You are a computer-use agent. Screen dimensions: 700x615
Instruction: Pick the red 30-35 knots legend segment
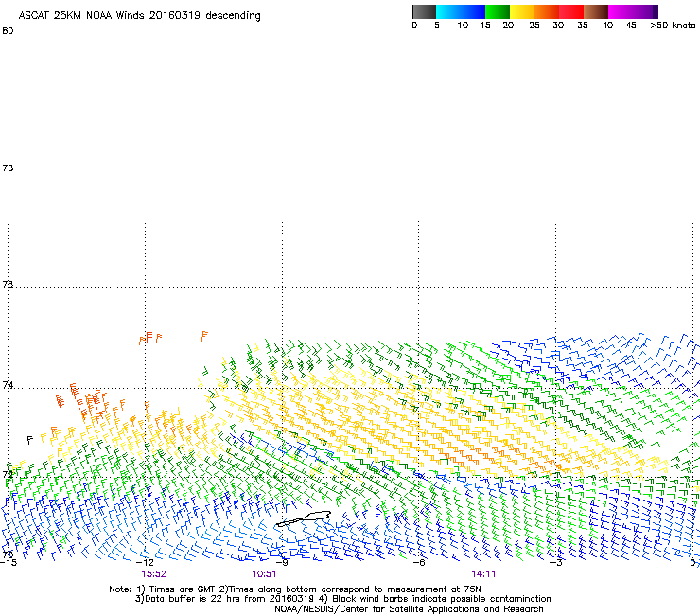point(571,11)
